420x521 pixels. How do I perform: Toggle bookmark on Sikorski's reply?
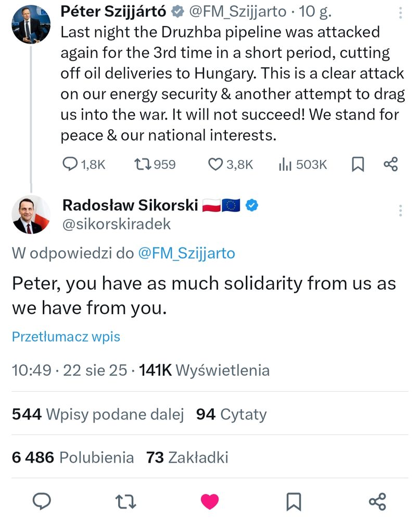[294, 501]
